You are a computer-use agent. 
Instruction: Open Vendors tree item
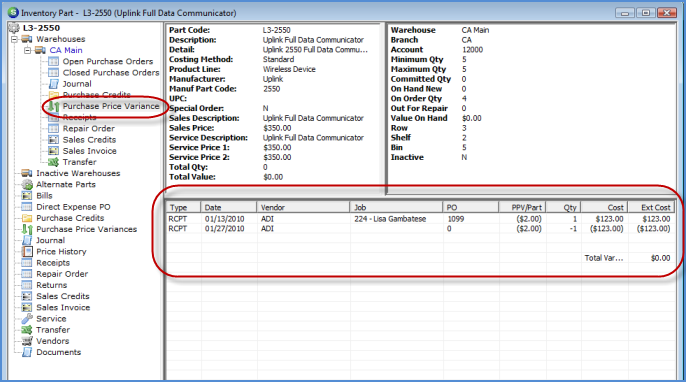coord(52,341)
